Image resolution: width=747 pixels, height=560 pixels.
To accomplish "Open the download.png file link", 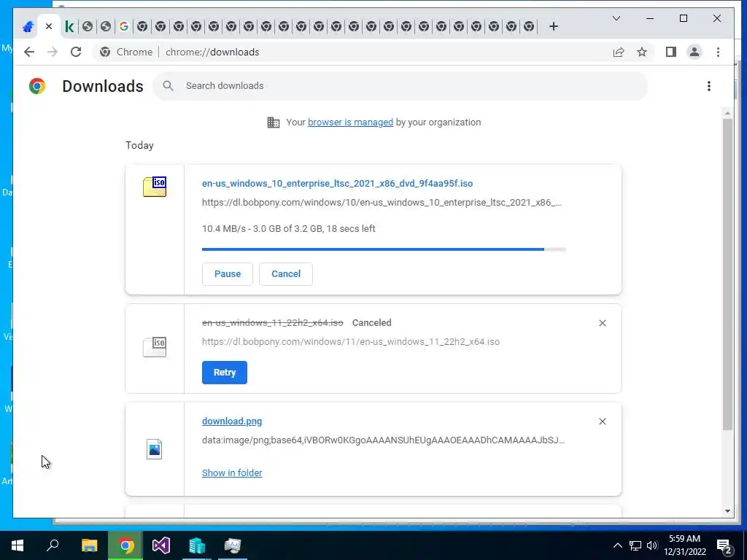I will click(x=232, y=421).
